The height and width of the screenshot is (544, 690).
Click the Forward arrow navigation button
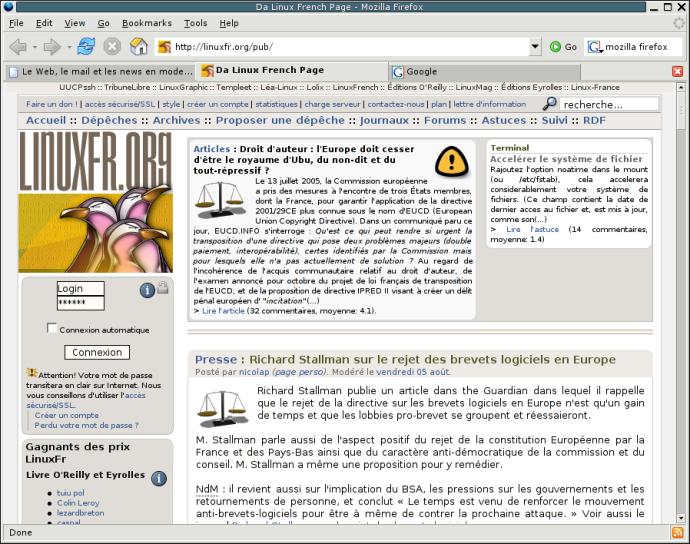tap(51, 46)
